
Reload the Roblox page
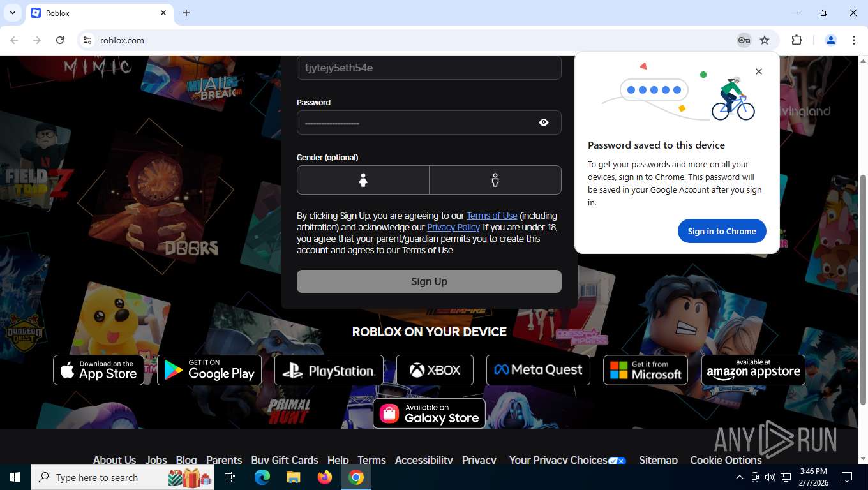tap(60, 40)
